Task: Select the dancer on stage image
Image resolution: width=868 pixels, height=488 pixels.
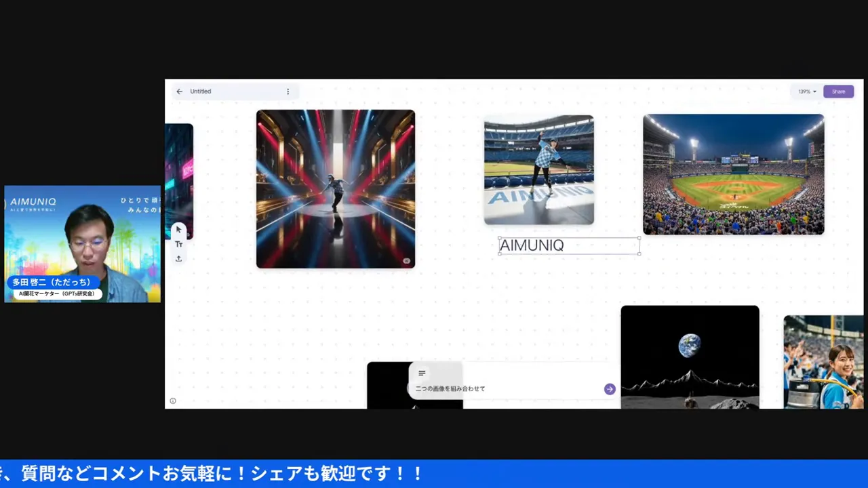Action: [335, 188]
